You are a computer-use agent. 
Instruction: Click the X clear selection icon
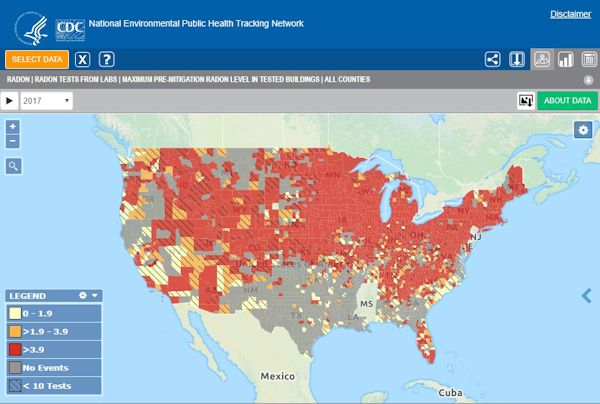coord(83,59)
